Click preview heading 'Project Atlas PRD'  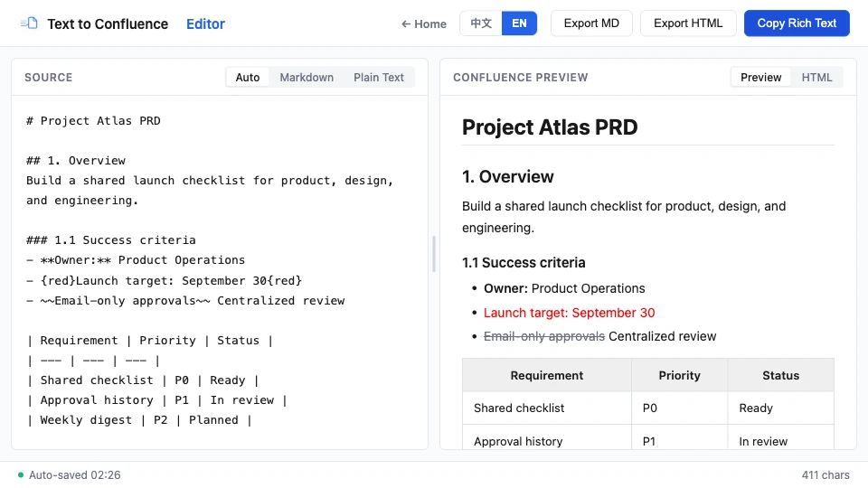550,127
